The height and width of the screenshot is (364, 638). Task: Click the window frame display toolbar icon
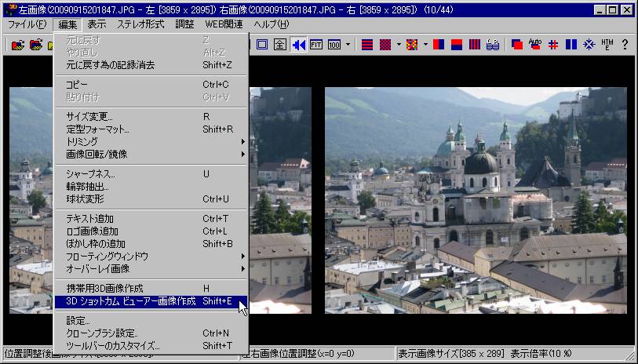tap(262, 45)
